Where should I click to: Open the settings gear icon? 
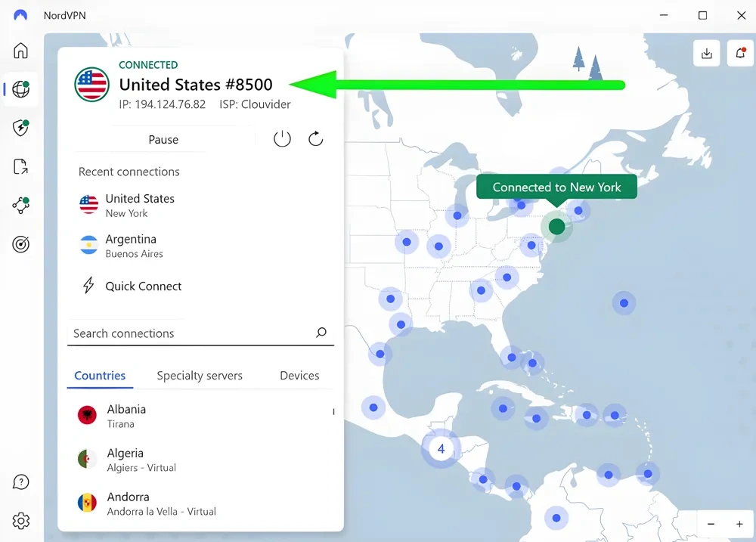click(x=20, y=521)
